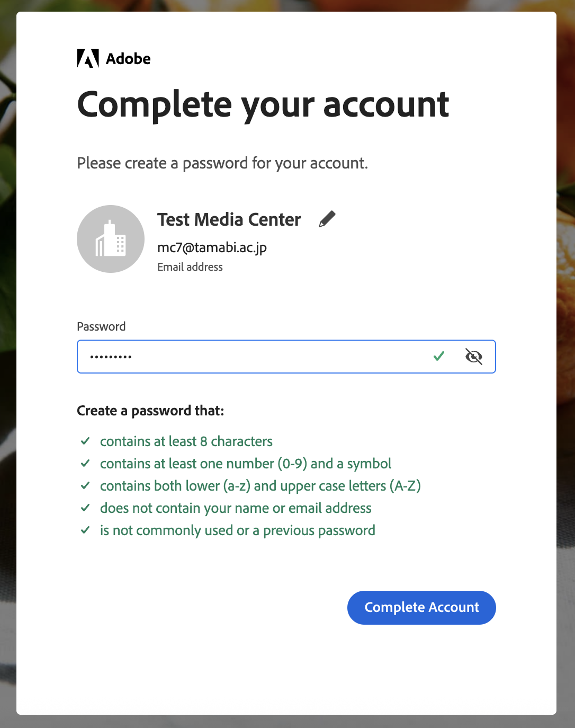
Task: Click checkmark beside name or email rule
Action: [85, 508]
